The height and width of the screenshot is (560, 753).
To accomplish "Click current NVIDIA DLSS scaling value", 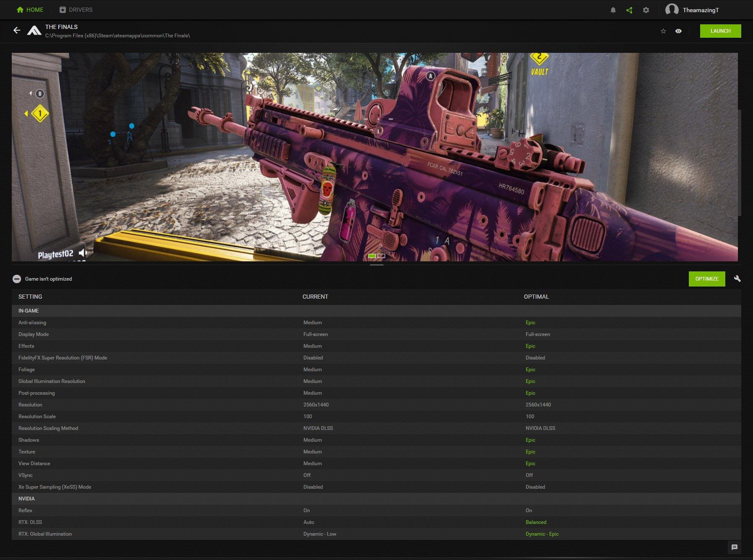I will [318, 428].
